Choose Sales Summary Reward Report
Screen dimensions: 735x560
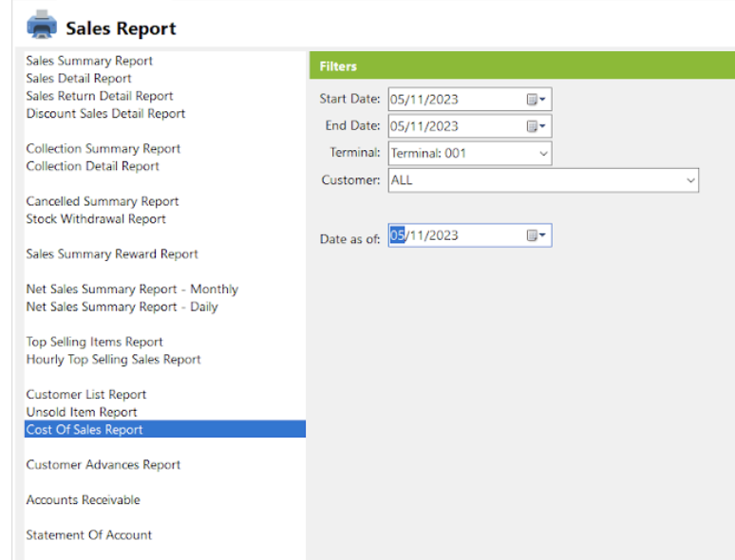tap(112, 254)
